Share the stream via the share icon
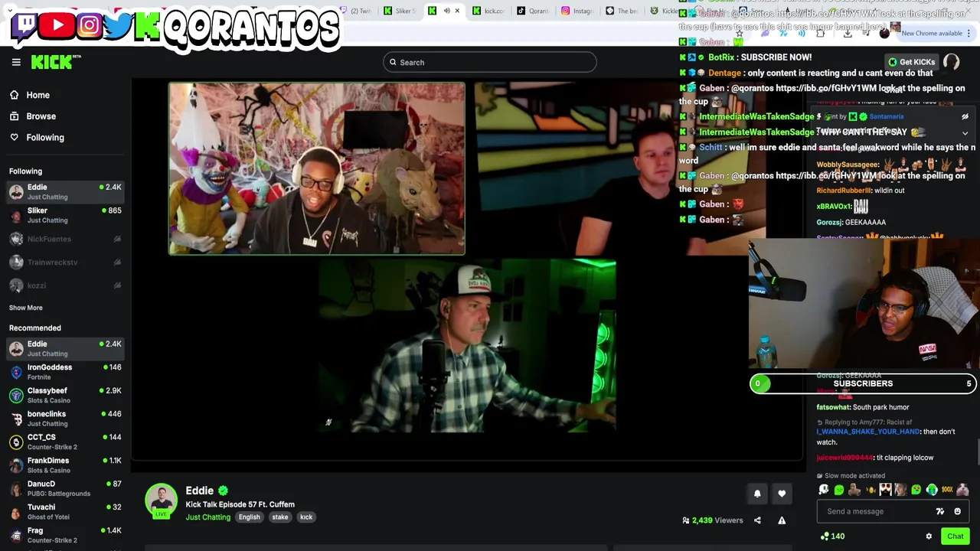980x551 pixels. pos(757,520)
